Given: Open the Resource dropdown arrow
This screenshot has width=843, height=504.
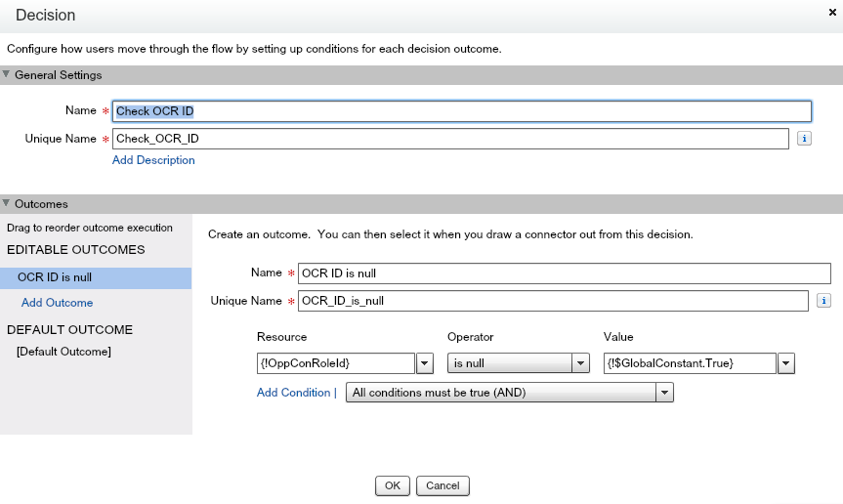Looking at the screenshot, I should 424,363.
